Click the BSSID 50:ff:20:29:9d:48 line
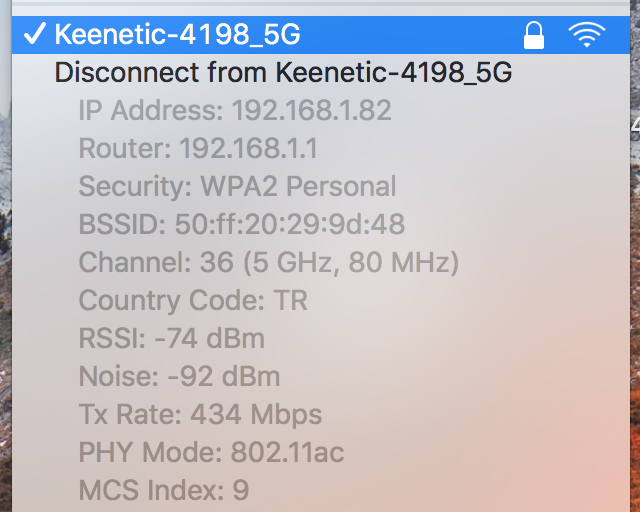This screenshot has width=640, height=512. (242, 224)
